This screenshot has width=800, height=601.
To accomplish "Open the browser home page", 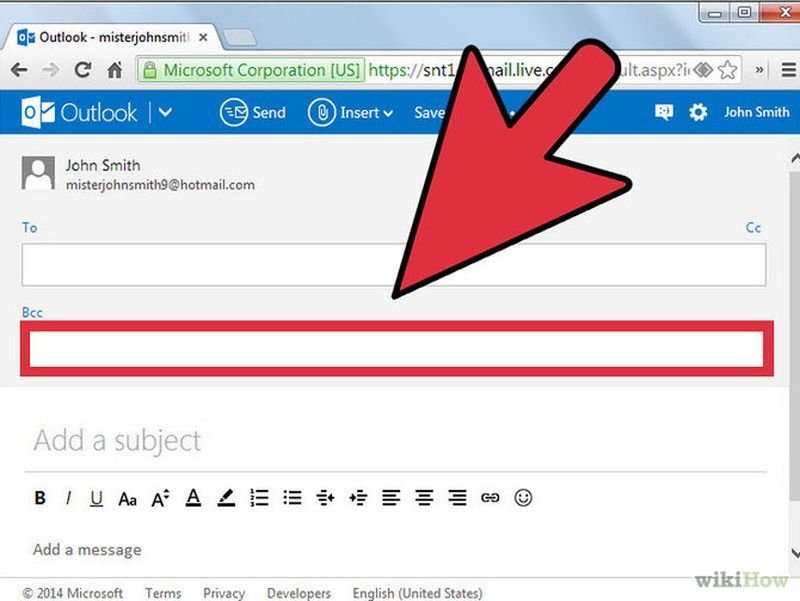I will [115, 69].
